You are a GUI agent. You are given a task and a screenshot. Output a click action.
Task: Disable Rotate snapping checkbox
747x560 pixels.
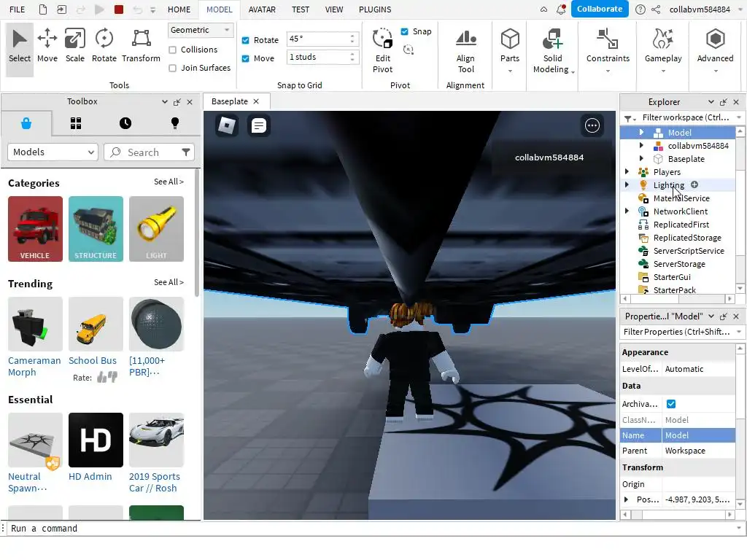(245, 40)
